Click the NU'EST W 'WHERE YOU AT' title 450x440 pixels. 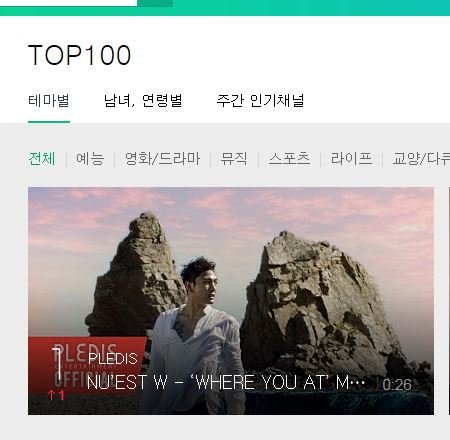[226, 382]
